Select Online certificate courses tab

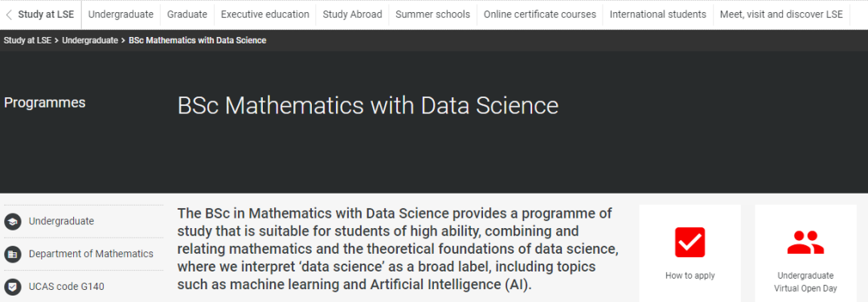point(540,14)
